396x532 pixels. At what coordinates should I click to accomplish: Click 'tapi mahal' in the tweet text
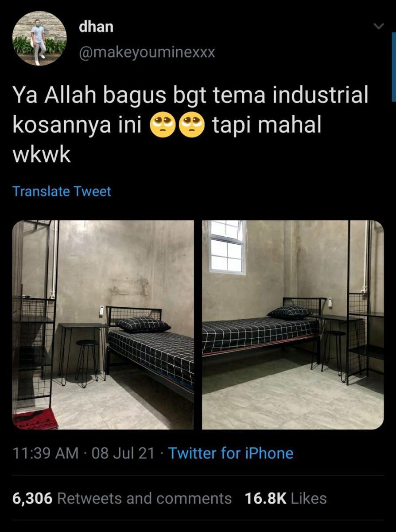pos(267,125)
